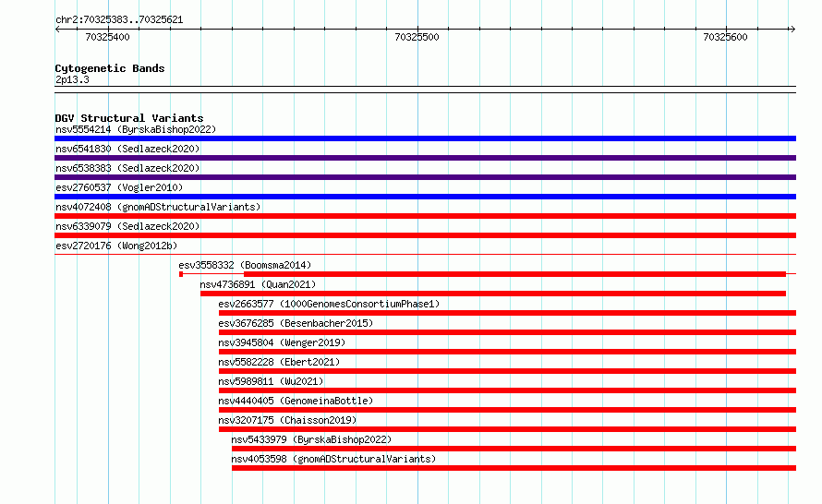Screen dimensions: 822x504
Task: Select the nsv5989811 (Wu2021) label
Action: pos(271,381)
